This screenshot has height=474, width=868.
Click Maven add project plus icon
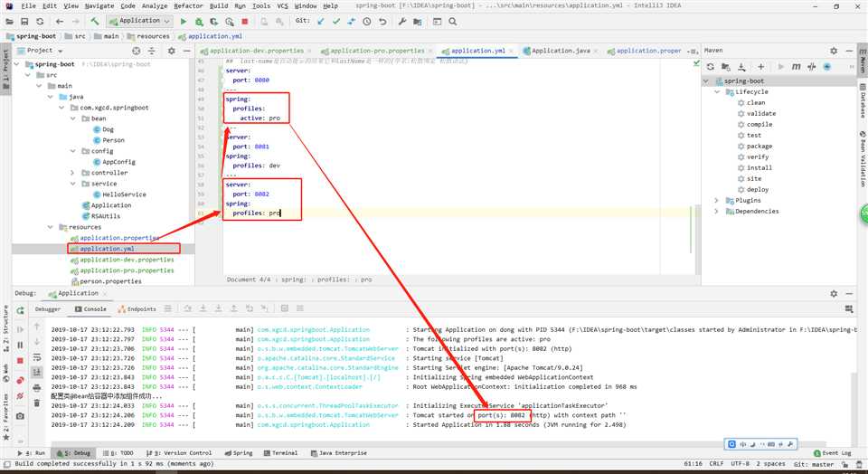click(x=760, y=66)
